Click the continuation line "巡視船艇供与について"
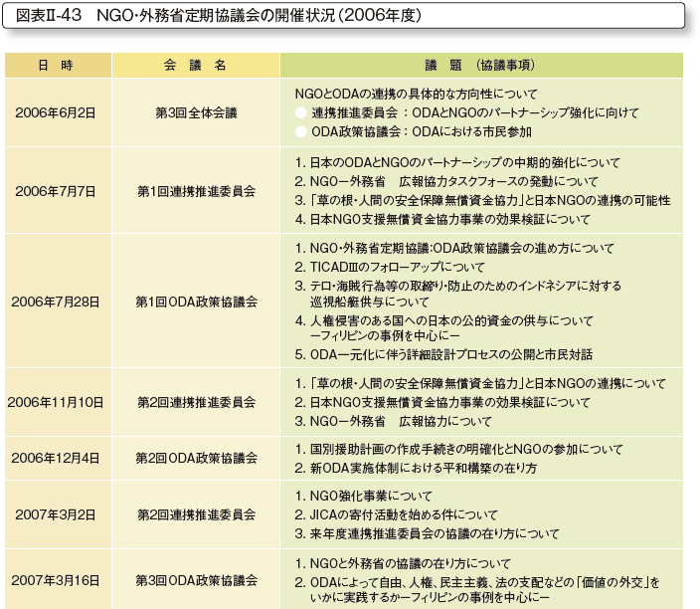The height and width of the screenshot is (609, 700). click(369, 303)
